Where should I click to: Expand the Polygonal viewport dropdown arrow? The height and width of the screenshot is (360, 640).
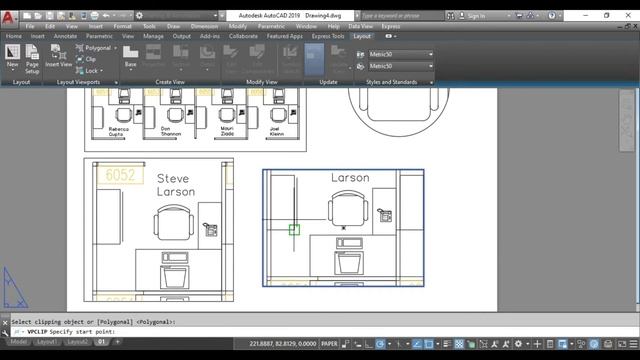click(x=116, y=48)
